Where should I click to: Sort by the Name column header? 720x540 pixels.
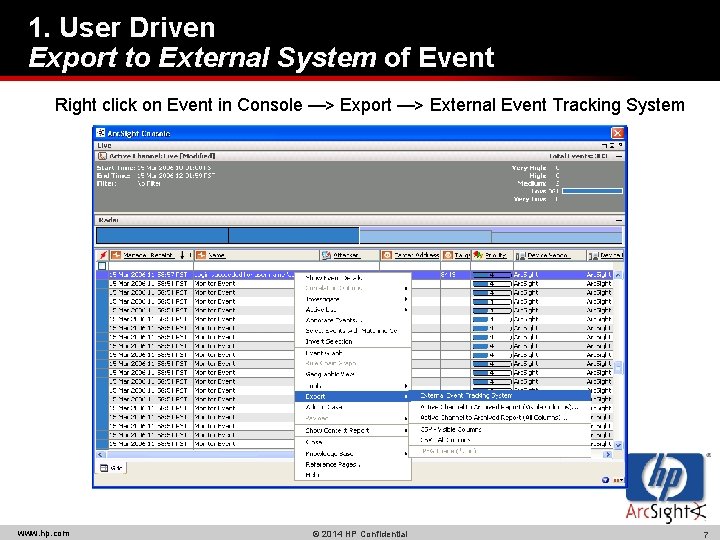coord(257,255)
